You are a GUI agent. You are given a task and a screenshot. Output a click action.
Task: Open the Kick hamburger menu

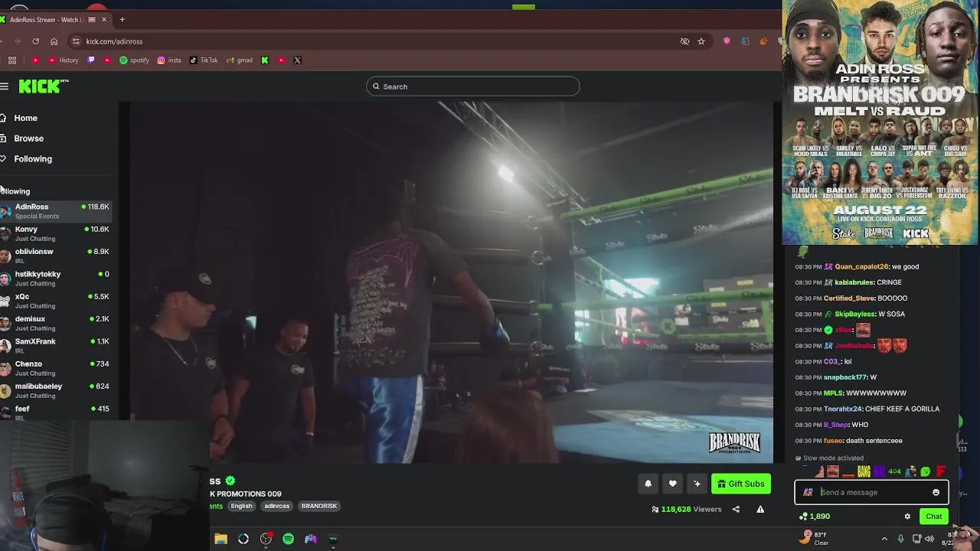tap(5, 86)
